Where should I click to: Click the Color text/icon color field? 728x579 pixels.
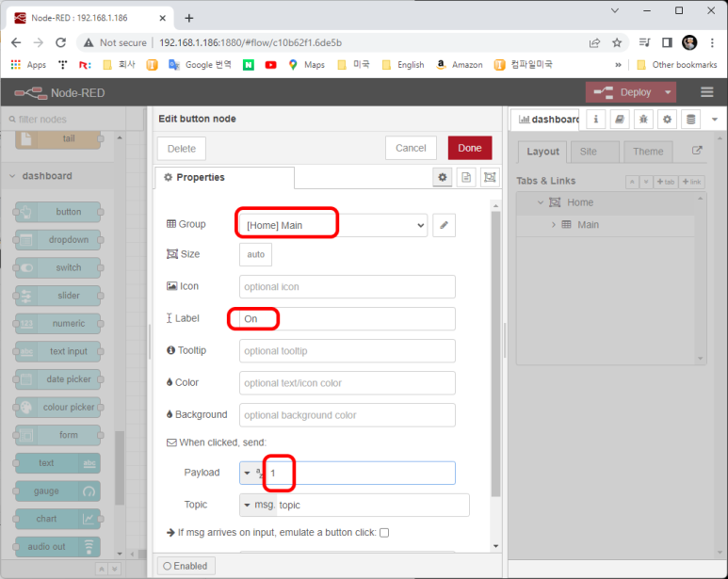(348, 383)
